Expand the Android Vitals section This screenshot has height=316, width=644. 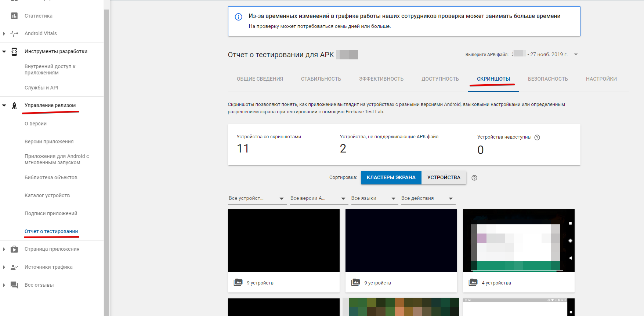4,34
